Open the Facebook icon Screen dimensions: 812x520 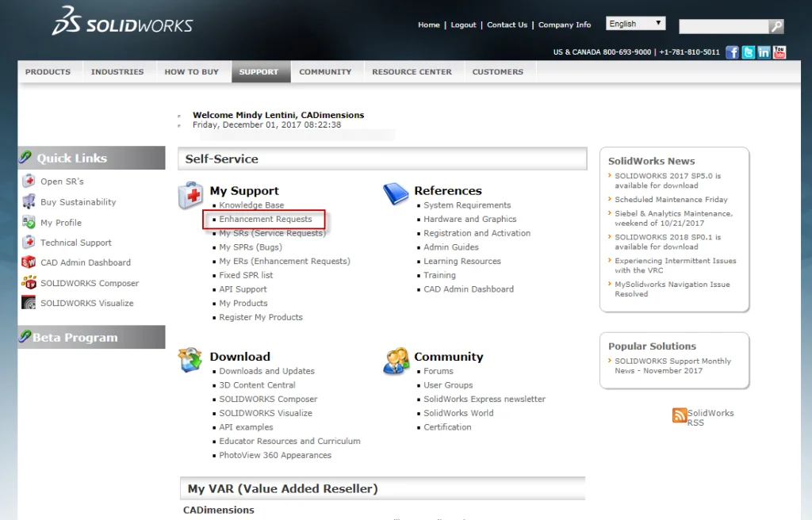[x=732, y=51]
